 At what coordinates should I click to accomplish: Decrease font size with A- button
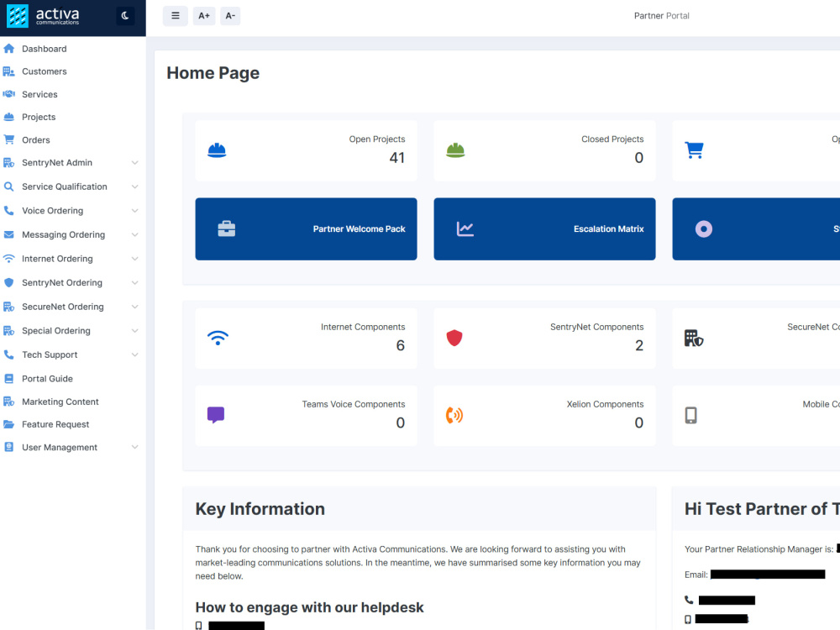pyautogui.click(x=230, y=15)
